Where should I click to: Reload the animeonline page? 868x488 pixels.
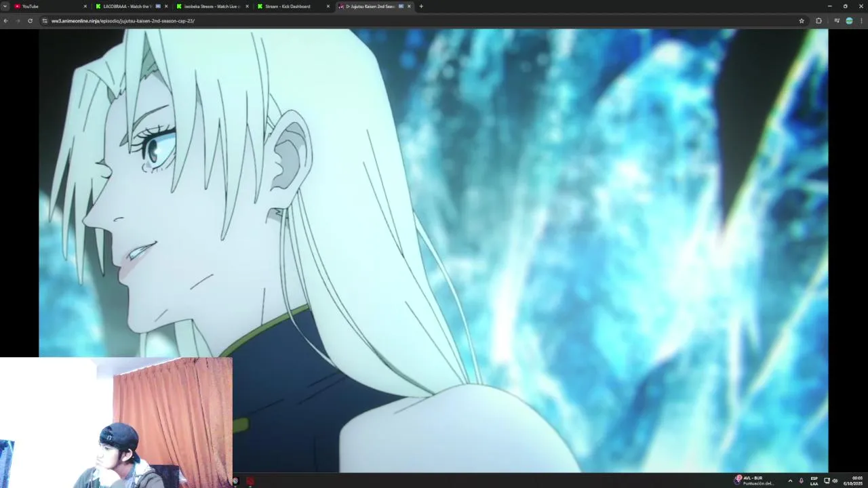[30, 20]
